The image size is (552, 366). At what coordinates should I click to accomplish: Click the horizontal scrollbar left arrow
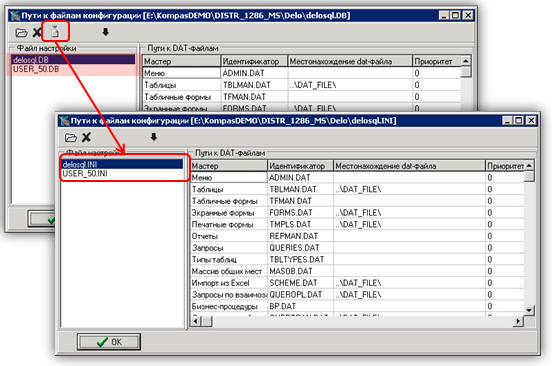pyautogui.click(x=196, y=321)
